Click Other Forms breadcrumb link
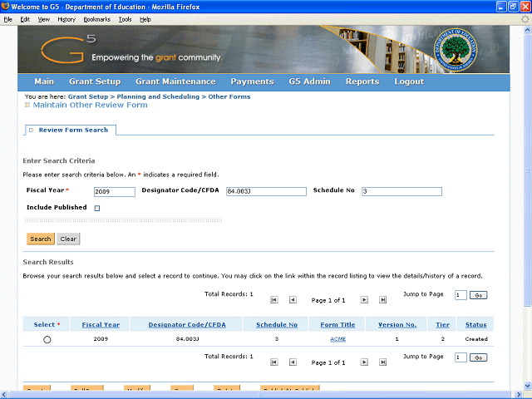532x399 pixels. 229,96
